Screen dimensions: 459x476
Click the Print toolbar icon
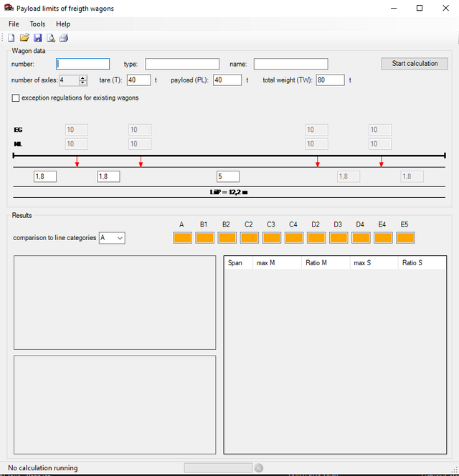click(x=63, y=38)
